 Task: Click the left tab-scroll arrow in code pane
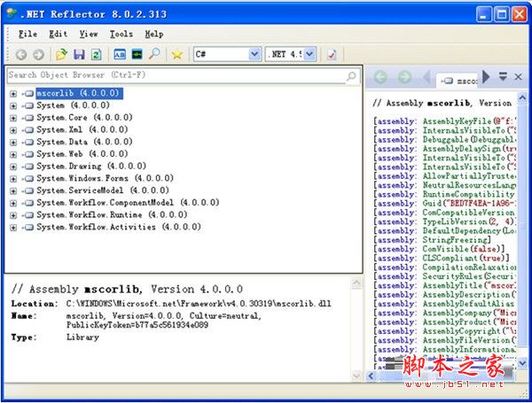pyautogui.click(x=427, y=77)
